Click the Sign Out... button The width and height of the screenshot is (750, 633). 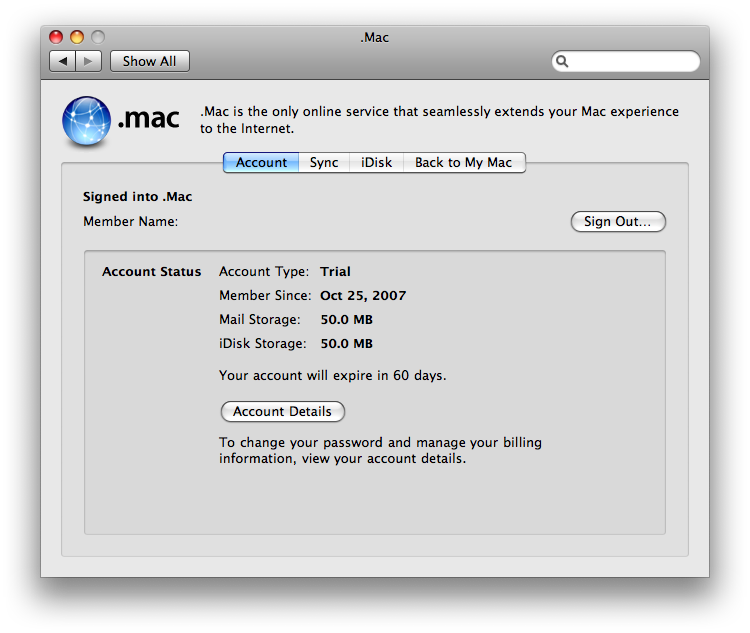coord(618,222)
